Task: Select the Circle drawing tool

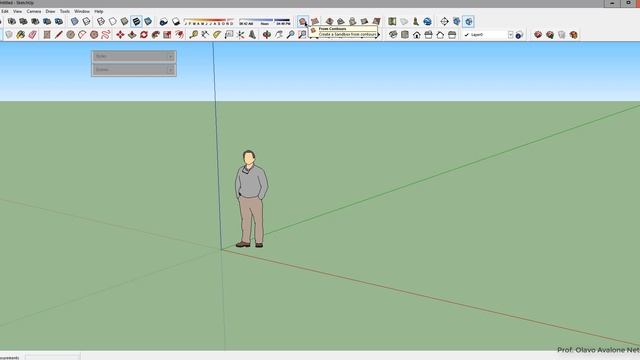Action: pos(71,35)
